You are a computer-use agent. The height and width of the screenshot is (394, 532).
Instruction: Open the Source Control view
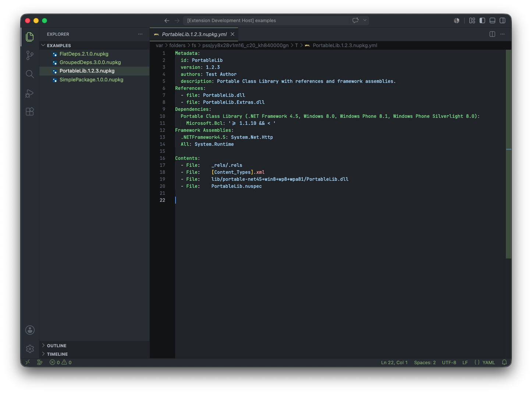coord(30,55)
